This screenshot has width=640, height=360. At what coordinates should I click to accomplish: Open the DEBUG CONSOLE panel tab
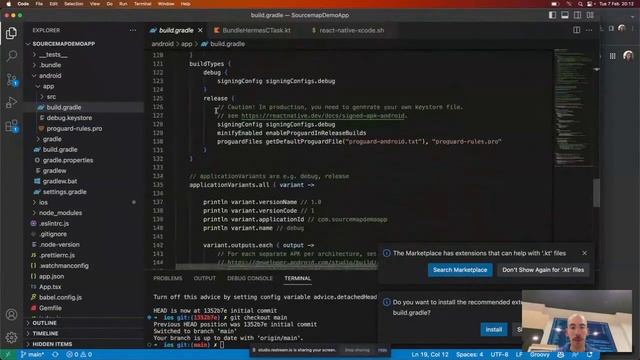[x=250, y=278]
